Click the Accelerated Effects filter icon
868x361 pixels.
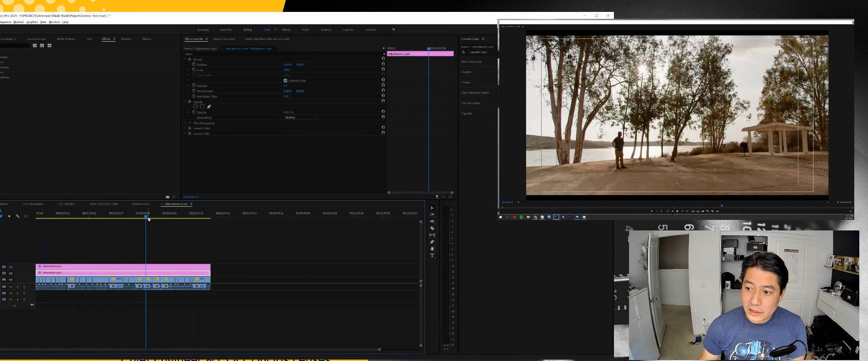tap(35, 45)
